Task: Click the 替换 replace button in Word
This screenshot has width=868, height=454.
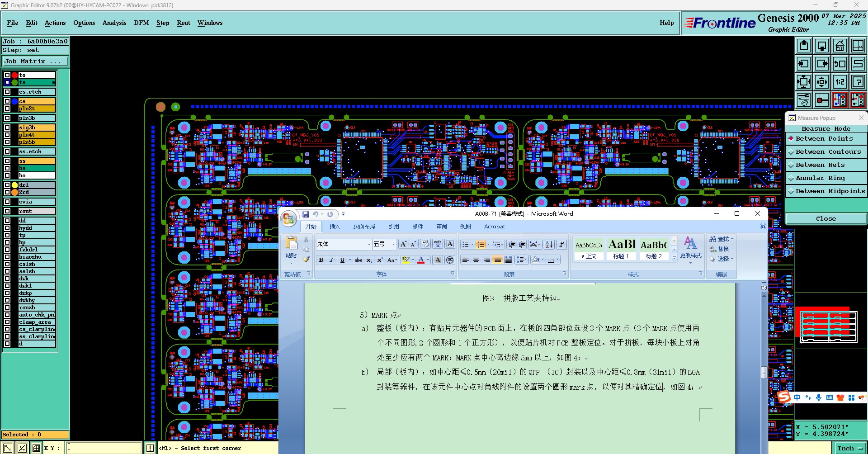Action: click(x=719, y=249)
